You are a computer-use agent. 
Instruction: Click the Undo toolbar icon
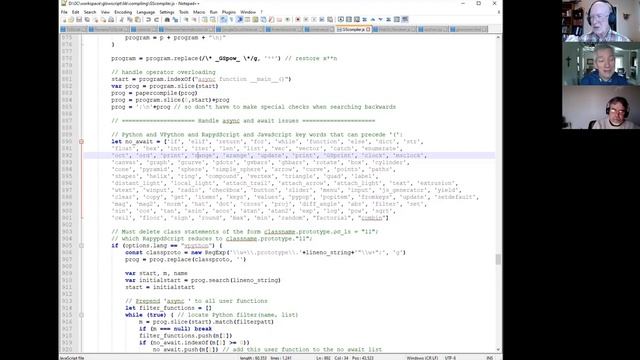pyautogui.click(x=148, y=20)
